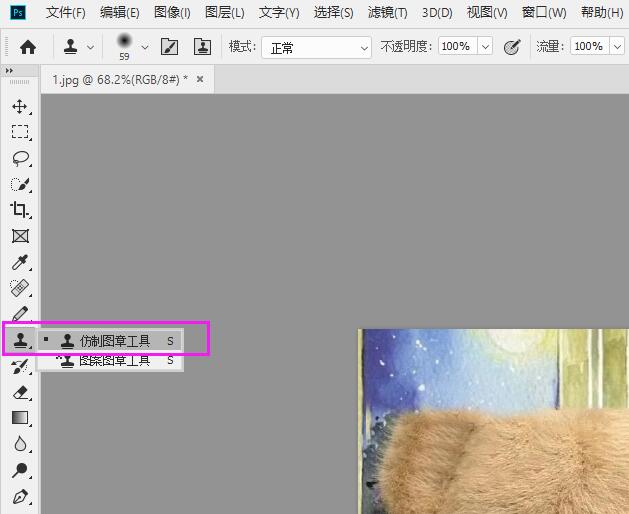The image size is (629, 514).
Task: Select the History Brush tool
Action: pos(20,366)
